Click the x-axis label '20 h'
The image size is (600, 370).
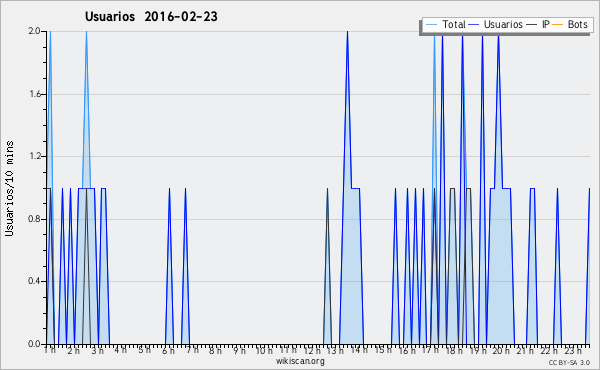[501, 350]
